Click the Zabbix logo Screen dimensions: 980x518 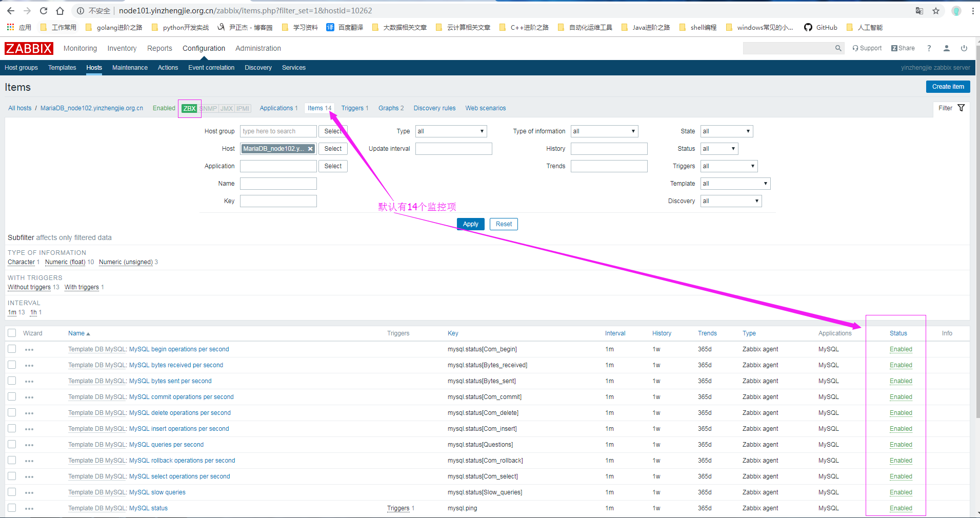[29, 48]
